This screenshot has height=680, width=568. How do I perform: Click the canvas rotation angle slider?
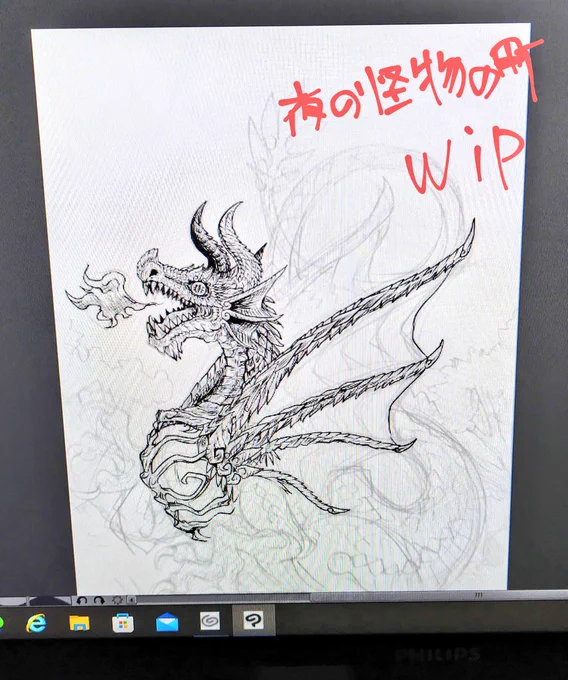click(49, 600)
